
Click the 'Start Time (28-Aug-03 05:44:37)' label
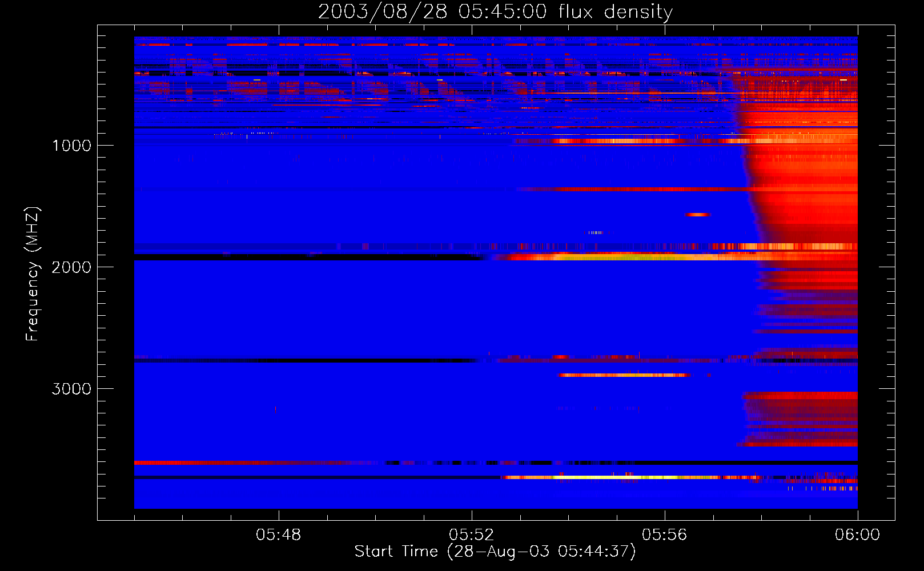495,552
